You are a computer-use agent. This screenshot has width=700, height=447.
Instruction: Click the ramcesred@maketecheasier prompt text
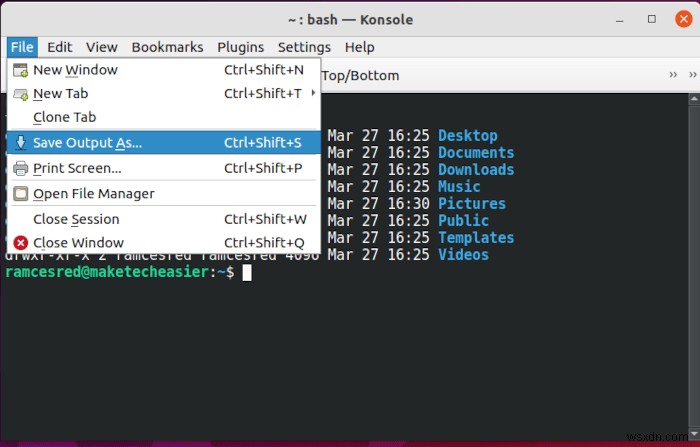click(107, 272)
